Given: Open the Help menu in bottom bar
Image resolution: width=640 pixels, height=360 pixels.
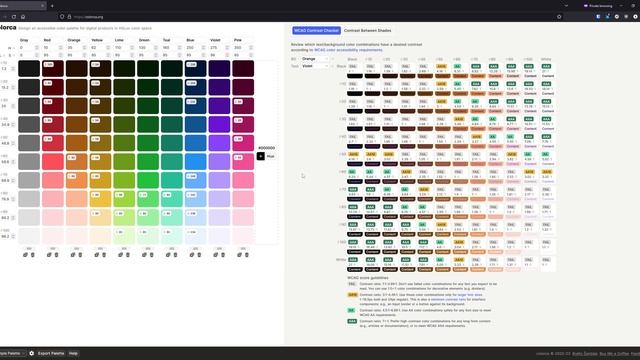Looking at the screenshot, I should click(x=73, y=353).
